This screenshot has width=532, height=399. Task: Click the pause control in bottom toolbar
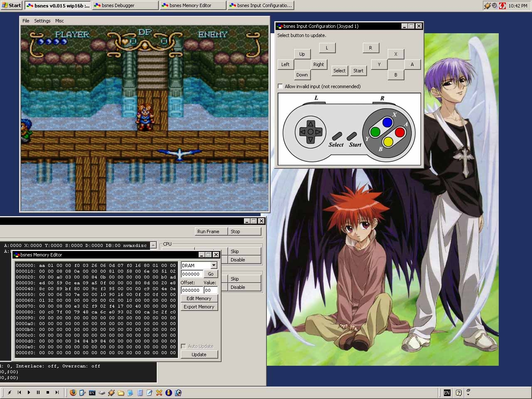point(38,392)
